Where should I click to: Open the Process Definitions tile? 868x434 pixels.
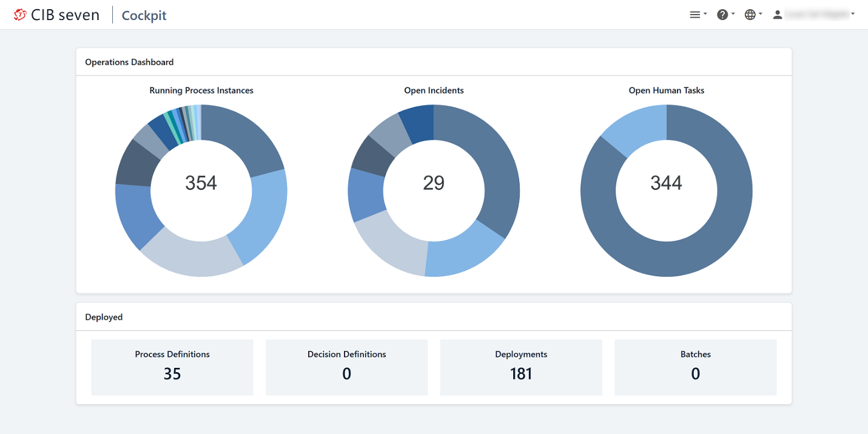[172, 367]
